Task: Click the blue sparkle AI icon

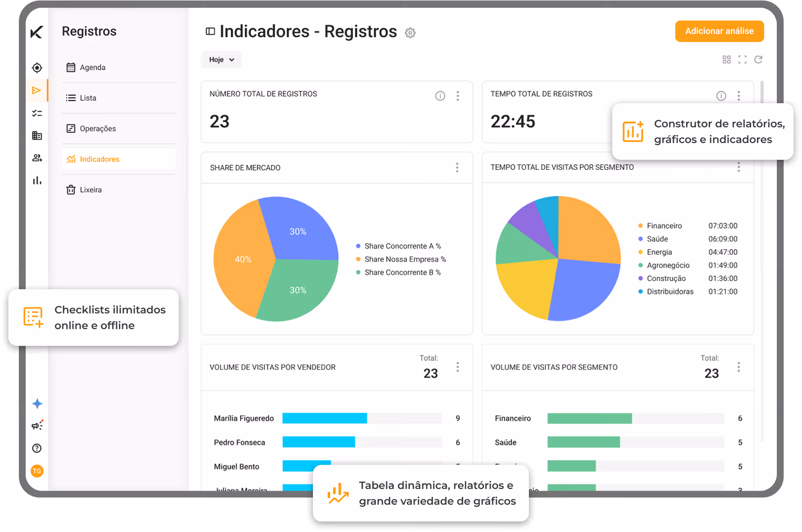Action: point(37,404)
